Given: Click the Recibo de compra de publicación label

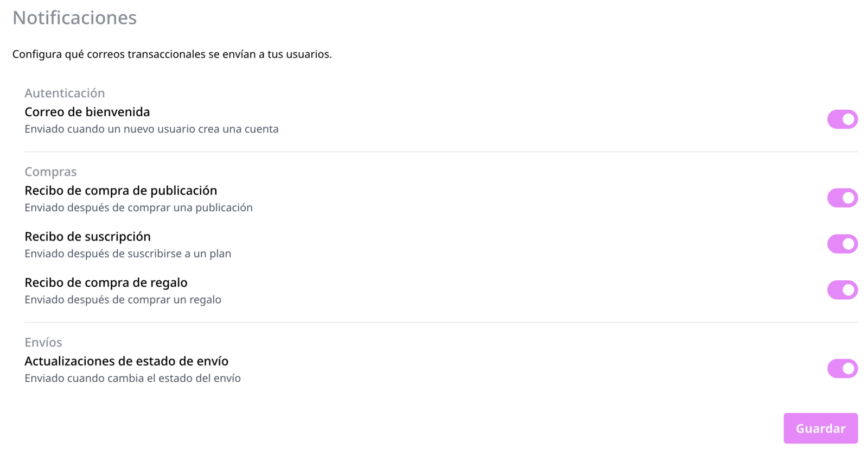Looking at the screenshot, I should point(121,191).
